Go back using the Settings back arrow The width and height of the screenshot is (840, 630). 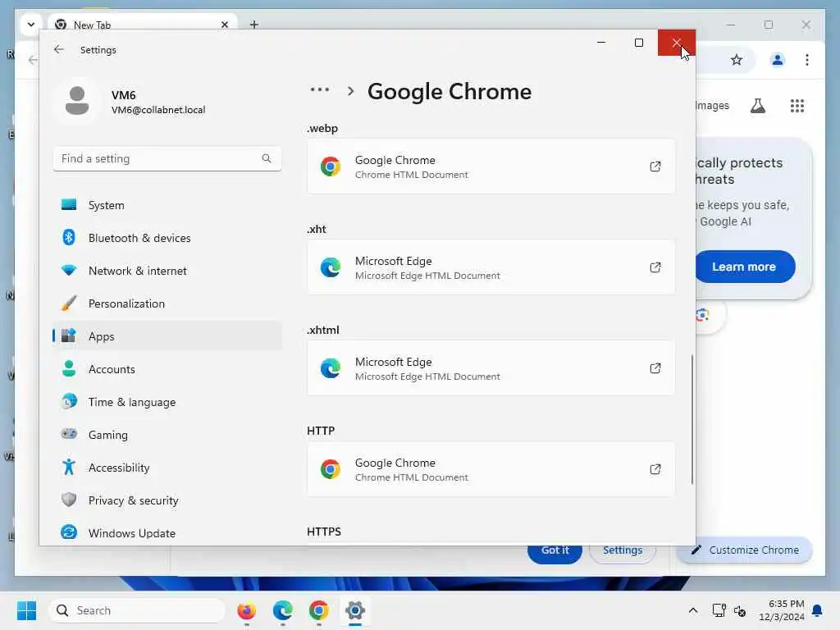coord(59,49)
